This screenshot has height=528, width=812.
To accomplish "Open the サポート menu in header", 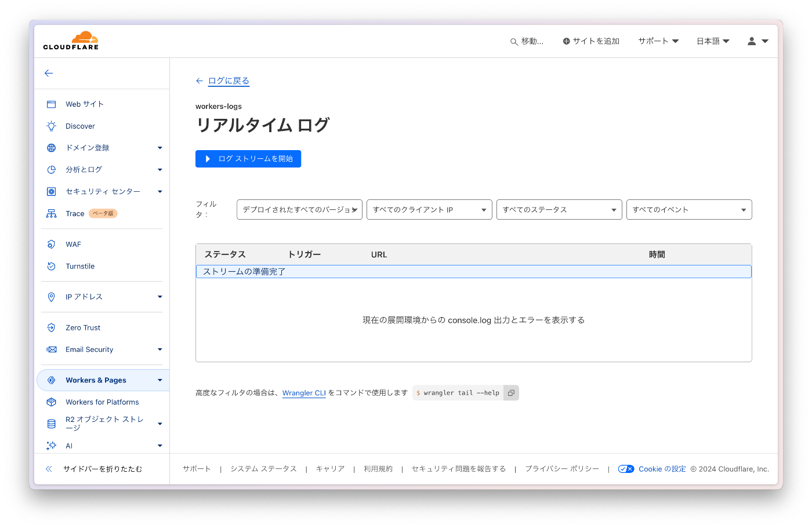I will click(658, 41).
